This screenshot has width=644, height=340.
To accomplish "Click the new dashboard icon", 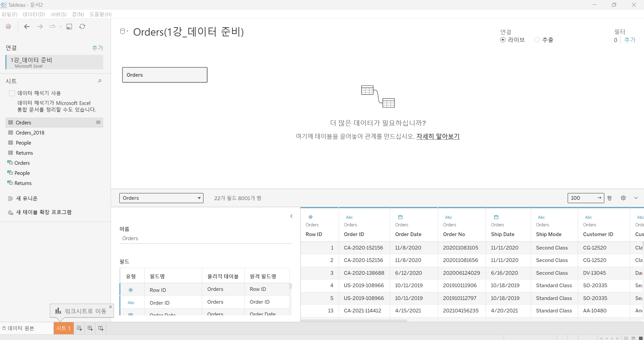I will coord(90,328).
